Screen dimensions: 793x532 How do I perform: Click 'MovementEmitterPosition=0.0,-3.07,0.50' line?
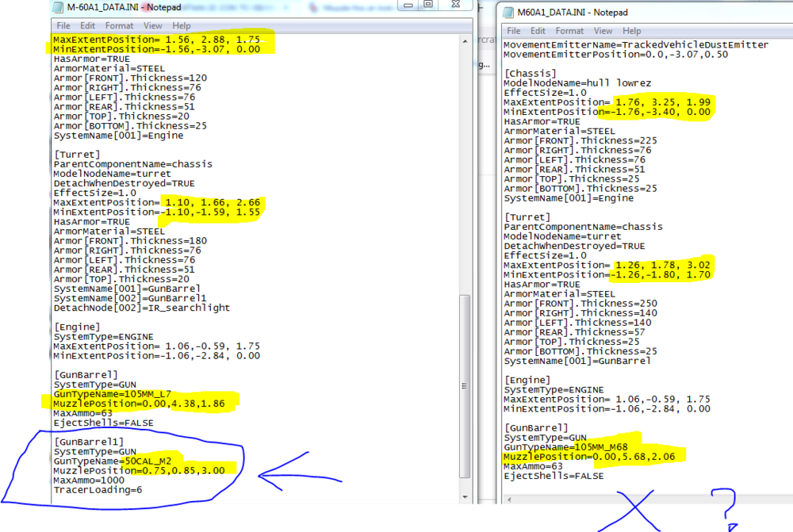point(615,55)
